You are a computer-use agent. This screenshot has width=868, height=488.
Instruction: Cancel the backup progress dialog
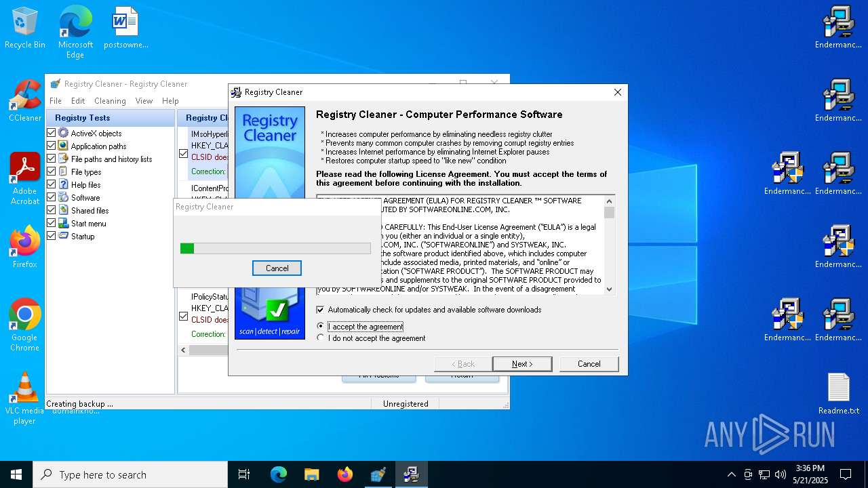(x=277, y=268)
